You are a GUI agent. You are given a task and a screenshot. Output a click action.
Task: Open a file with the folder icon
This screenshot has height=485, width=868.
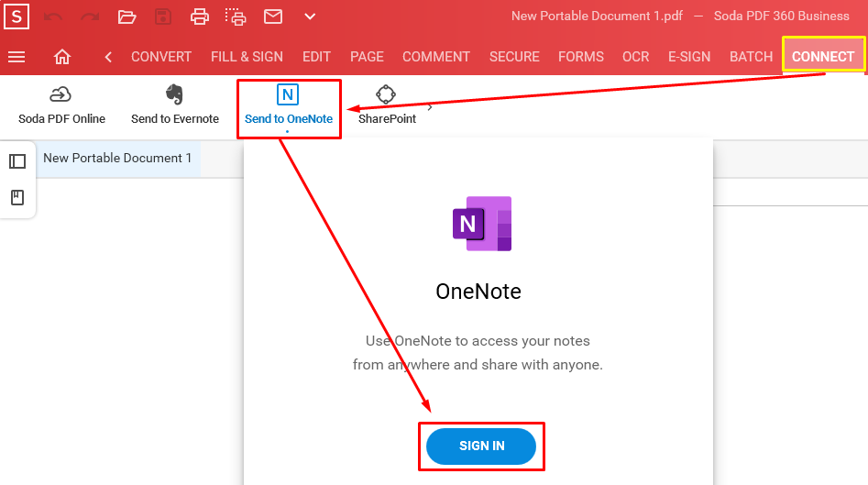pos(126,17)
